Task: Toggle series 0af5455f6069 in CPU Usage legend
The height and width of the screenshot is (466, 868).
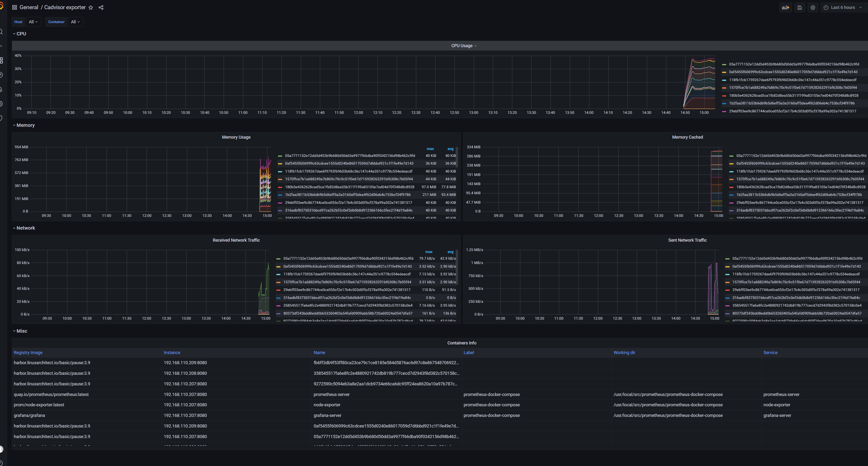Action: tap(793, 72)
